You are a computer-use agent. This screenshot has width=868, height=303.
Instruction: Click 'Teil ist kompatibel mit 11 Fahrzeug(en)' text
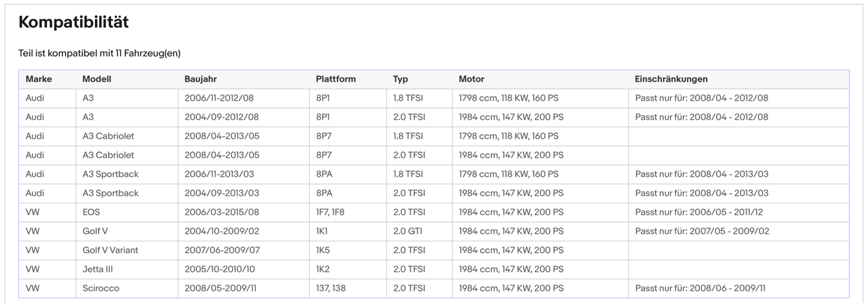point(100,53)
